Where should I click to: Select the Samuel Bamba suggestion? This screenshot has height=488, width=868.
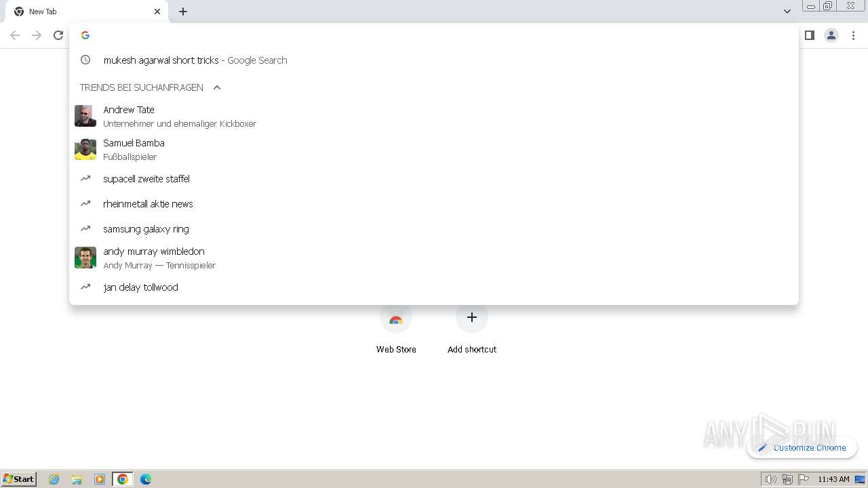click(x=434, y=149)
